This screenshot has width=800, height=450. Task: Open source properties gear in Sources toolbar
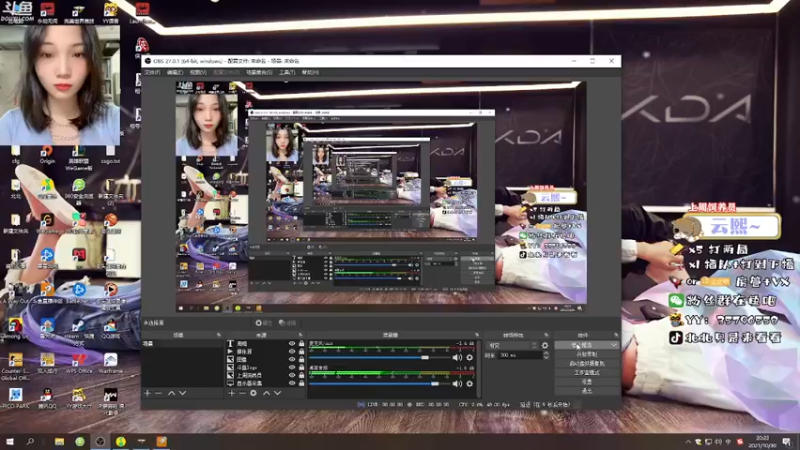(254, 393)
